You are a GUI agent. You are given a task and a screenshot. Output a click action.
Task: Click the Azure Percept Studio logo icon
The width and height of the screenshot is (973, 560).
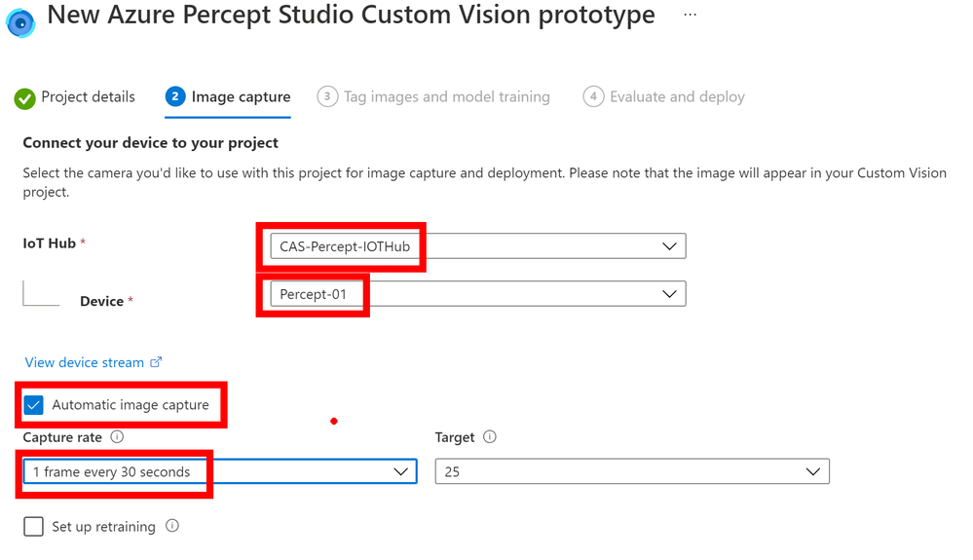point(20,23)
